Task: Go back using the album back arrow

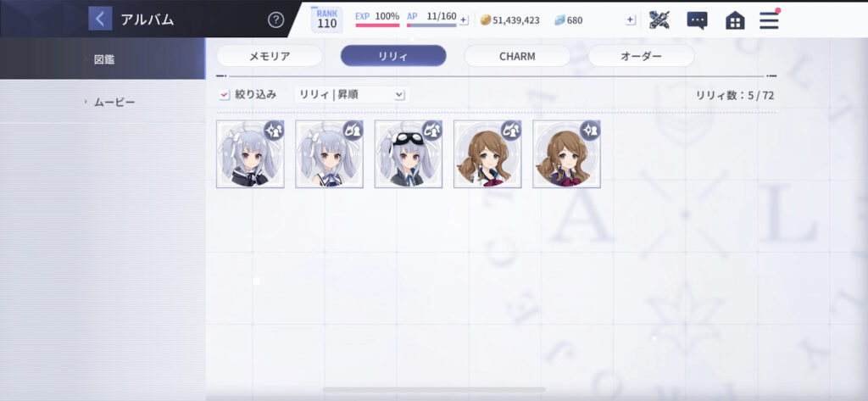Action: tap(100, 19)
